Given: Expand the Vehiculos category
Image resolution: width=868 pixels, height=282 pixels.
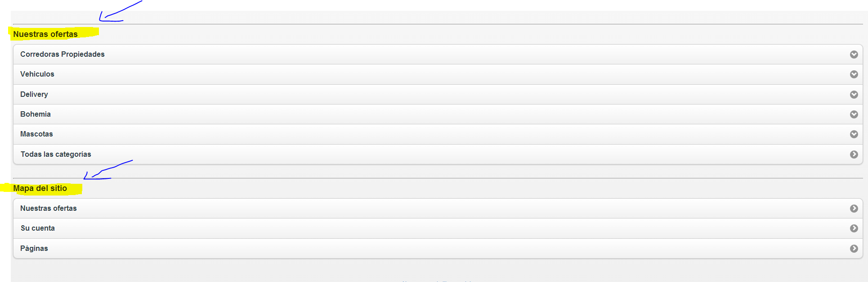Looking at the screenshot, I should point(438,74).
